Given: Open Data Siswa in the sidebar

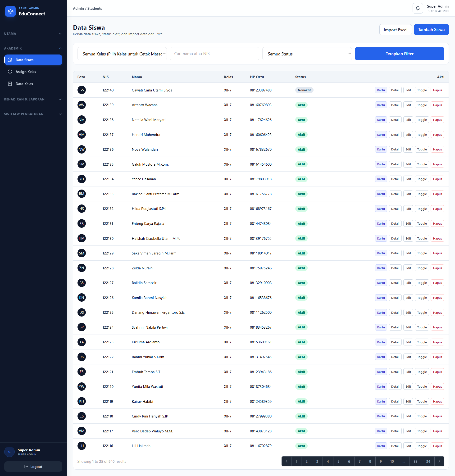Looking at the screenshot, I should coord(33,60).
